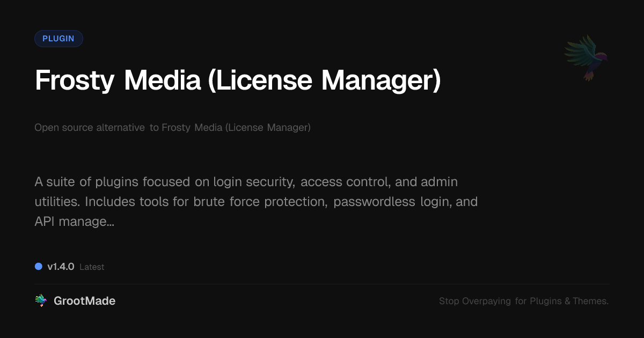Click the word "Frosty" in the main title
644x338 pixels.
click(75, 80)
